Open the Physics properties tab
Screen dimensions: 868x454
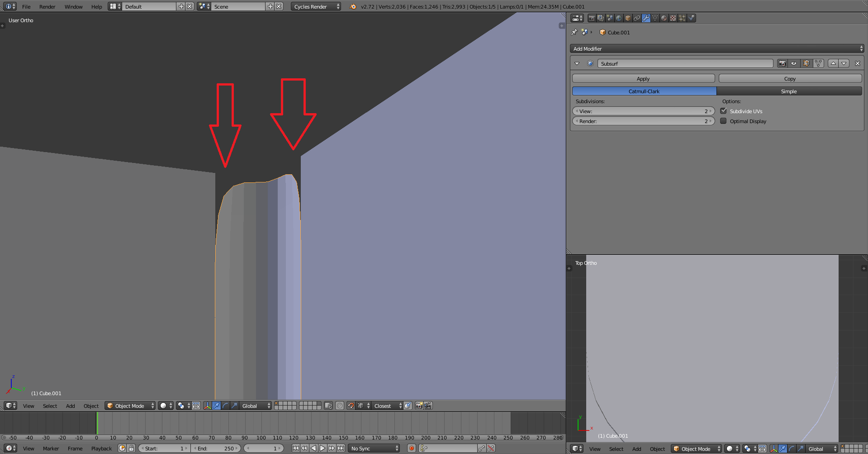click(x=691, y=18)
